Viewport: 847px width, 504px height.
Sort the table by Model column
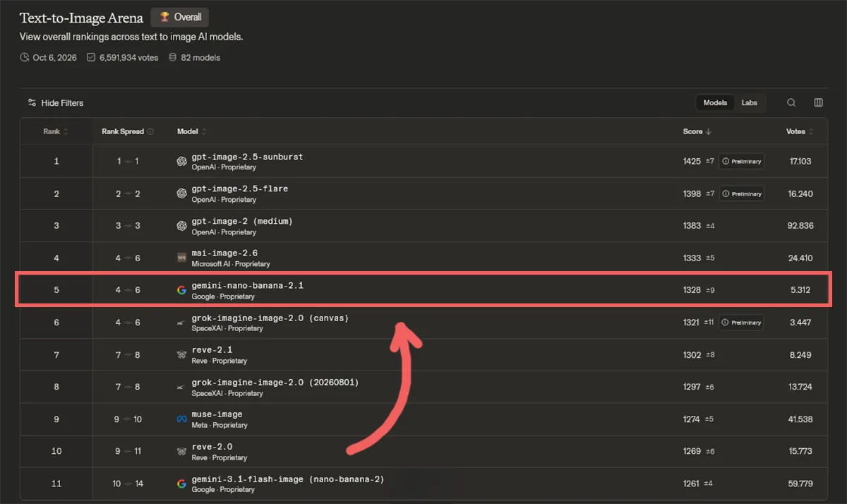point(192,132)
